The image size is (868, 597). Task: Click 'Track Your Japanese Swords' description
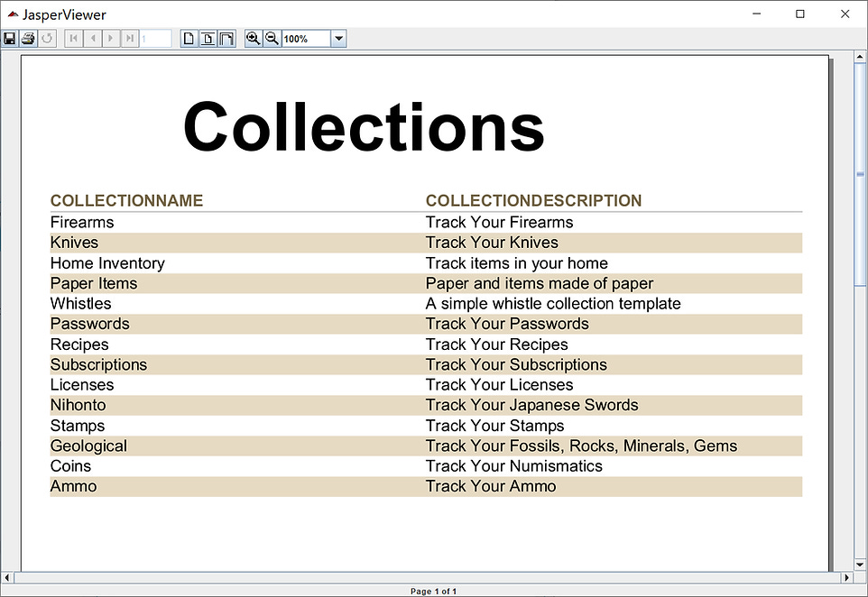[x=532, y=405]
